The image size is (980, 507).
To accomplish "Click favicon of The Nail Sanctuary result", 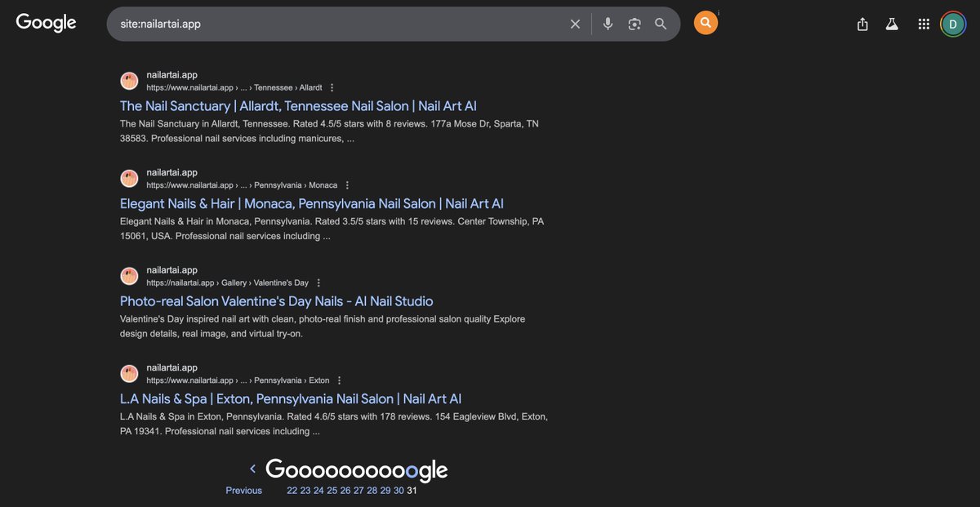I will pos(129,81).
